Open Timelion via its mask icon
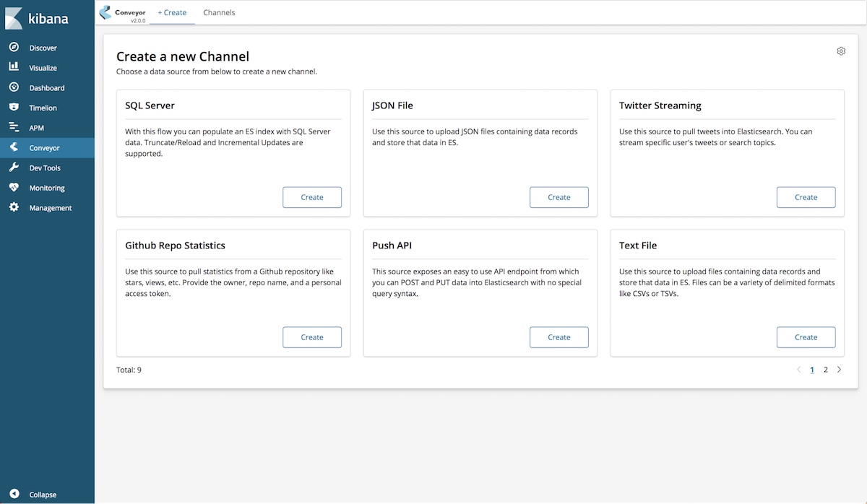The image size is (867, 504). coord(14,108)
